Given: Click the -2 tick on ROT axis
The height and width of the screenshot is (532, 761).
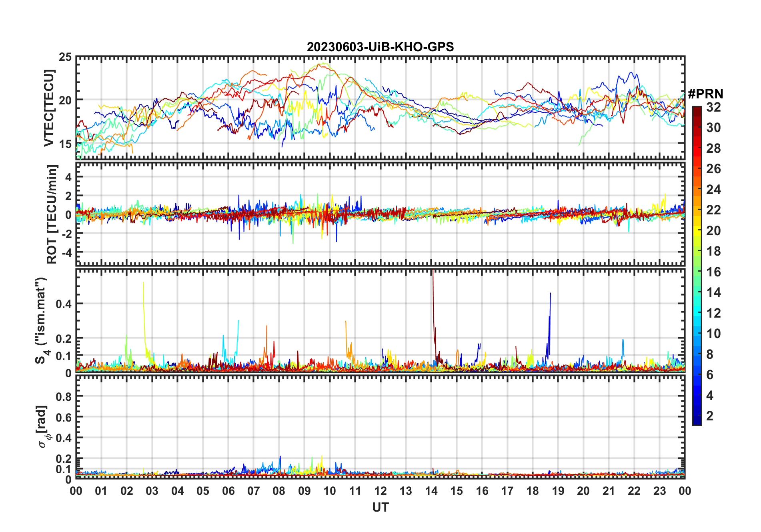Looking at the screenshot, I should click(x=66, y=234).
